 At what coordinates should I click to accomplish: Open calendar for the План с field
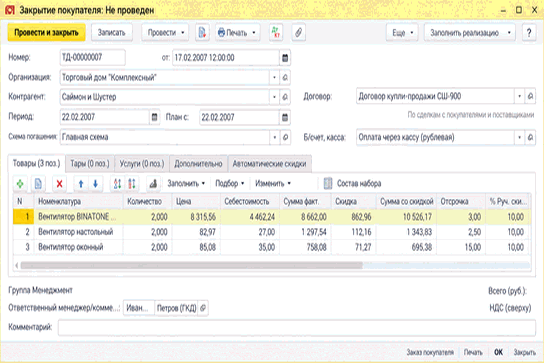[285, 117]
